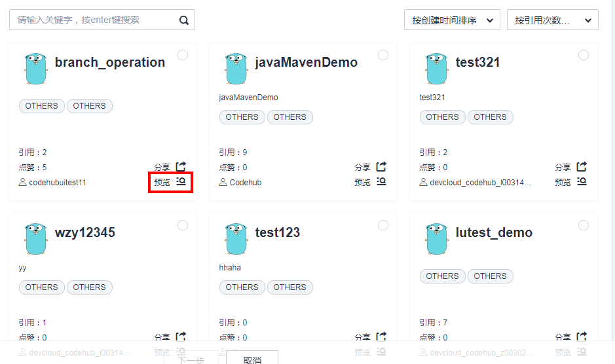The image size is (615, 364).
Task: Focus the keyword search input field
Action: 95,20
